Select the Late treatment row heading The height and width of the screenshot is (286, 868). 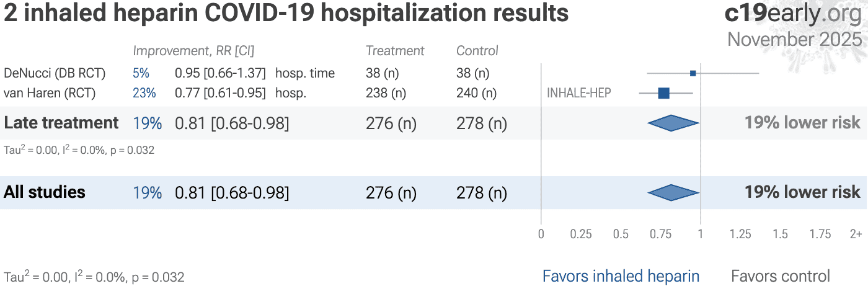61,123
